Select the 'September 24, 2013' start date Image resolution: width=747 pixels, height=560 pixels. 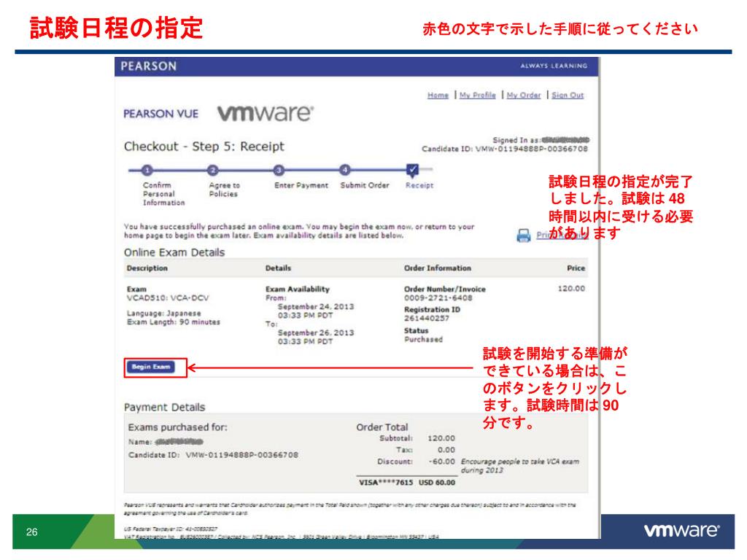(x=316, y=307)
